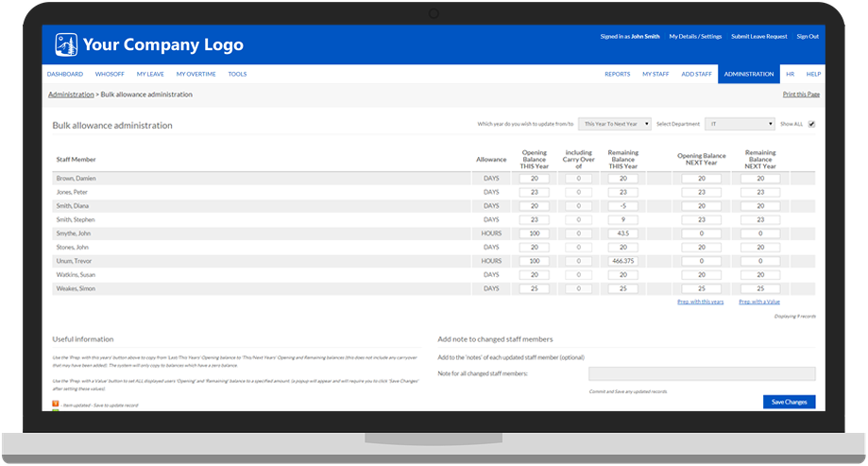Open the WhosOff menu item

coord(110,75)
